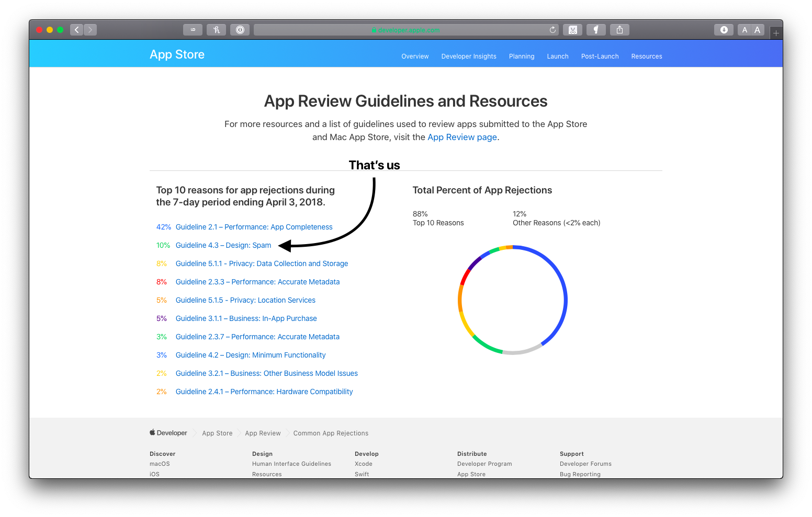Open Guideline 2.3.7 Accurate Metadata link

257,337
